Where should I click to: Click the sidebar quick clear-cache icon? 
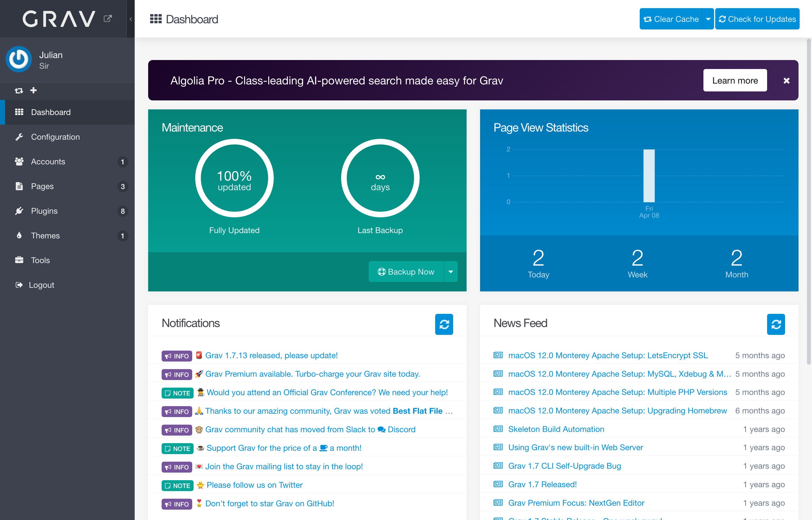(19, 91)
